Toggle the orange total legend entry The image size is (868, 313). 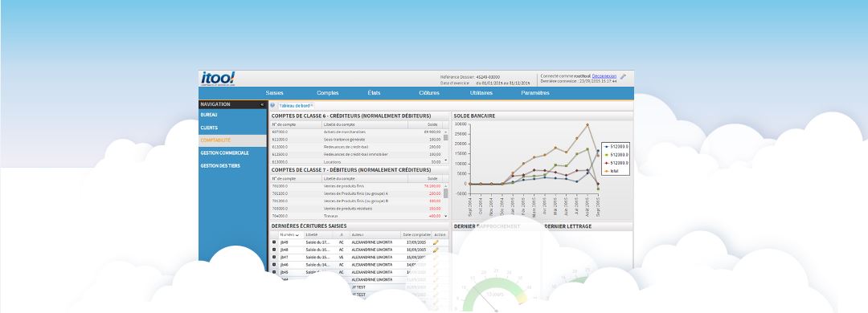tap(611, 172)
